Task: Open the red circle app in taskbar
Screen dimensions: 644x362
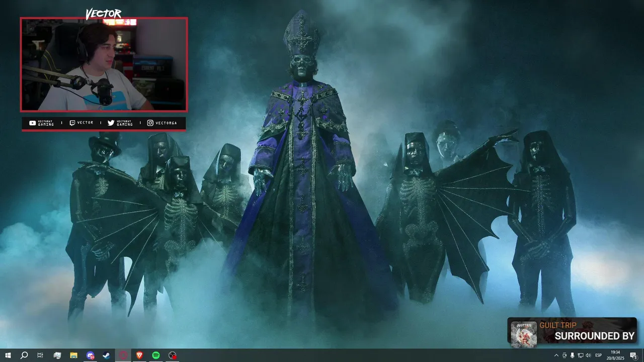Action: (x=123, y=355)
